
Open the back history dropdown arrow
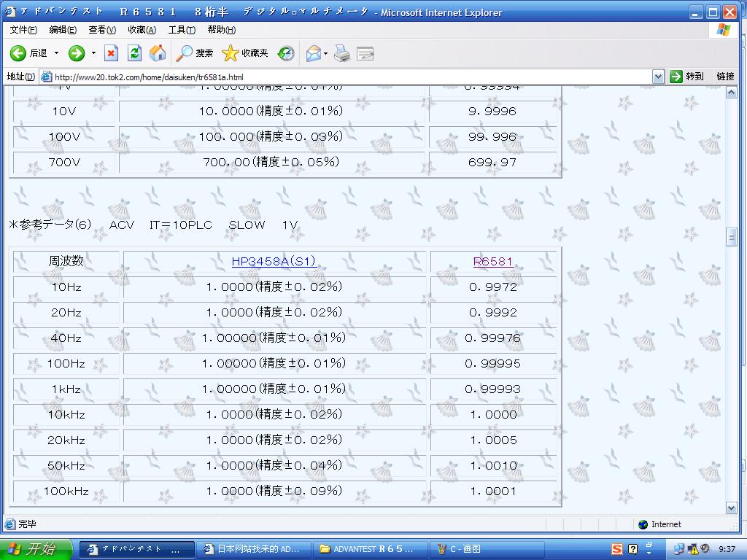pyautogui.click(x=56, y=52)
